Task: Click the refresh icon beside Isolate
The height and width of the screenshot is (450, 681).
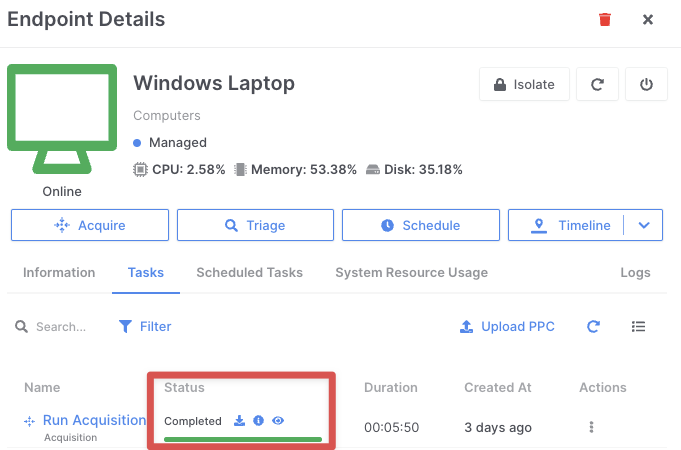Action: click(x=597, y=85)
